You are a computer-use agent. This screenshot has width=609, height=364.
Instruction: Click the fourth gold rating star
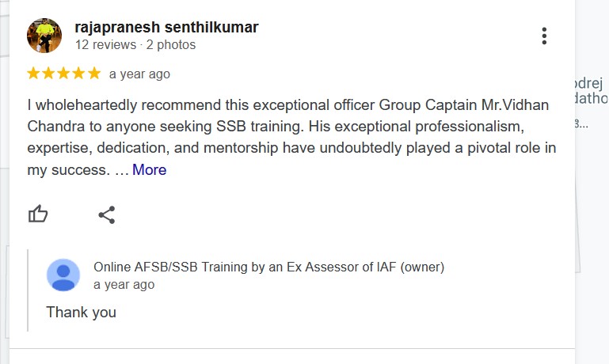[x=78, y=74]
